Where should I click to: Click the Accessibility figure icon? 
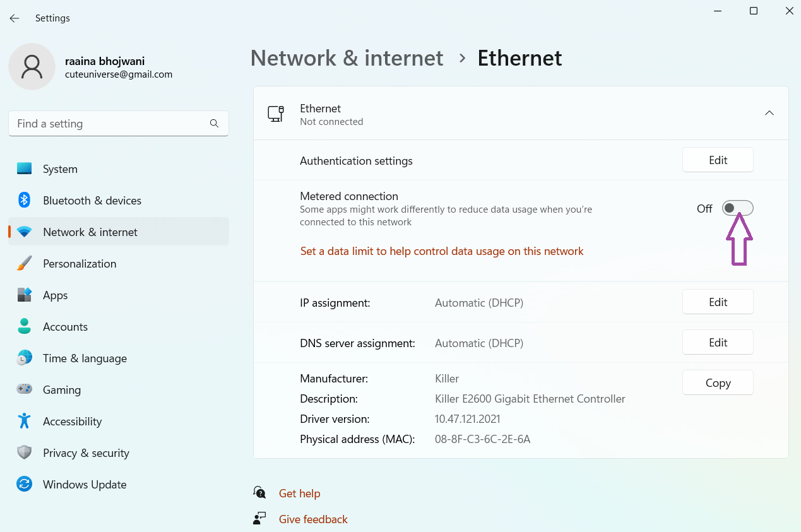[x=24, y=422]
